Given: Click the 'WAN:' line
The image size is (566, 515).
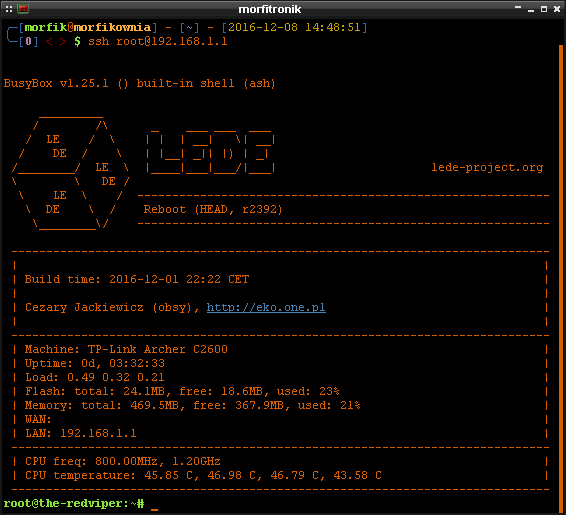Looking at the screenshot, I should 38,419.
